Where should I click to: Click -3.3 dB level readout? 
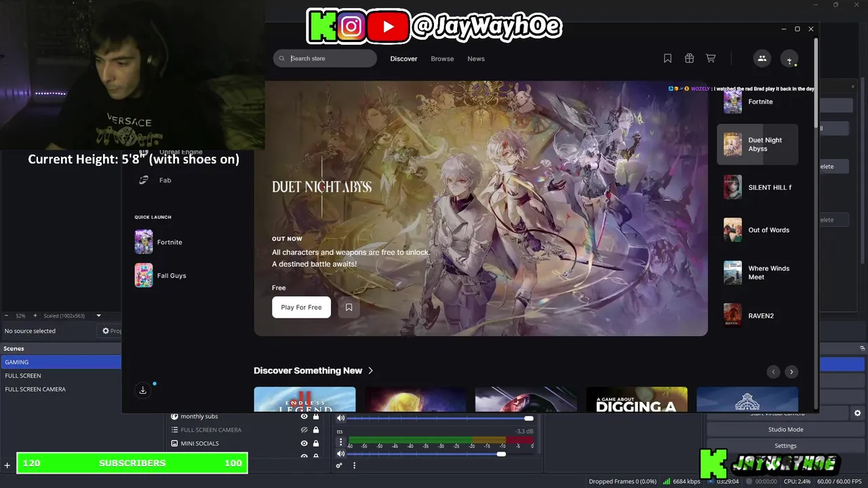[524, 431]
